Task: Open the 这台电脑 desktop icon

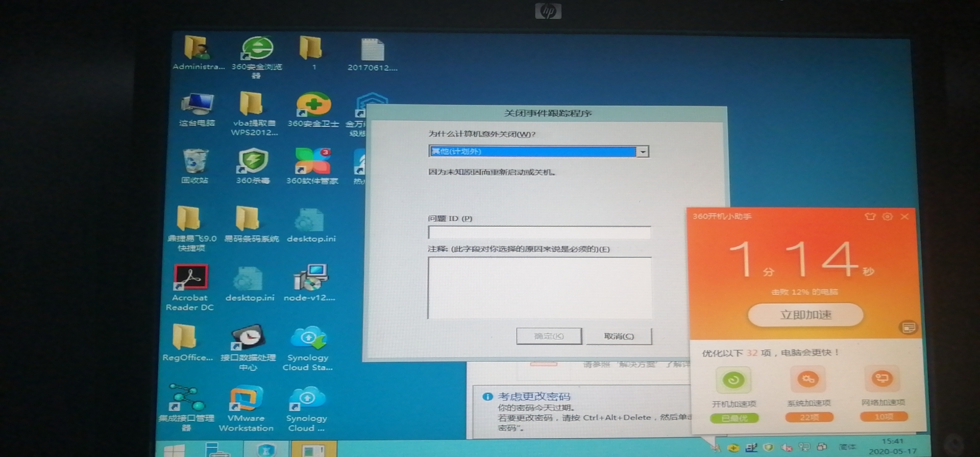Action: (197, 110)
